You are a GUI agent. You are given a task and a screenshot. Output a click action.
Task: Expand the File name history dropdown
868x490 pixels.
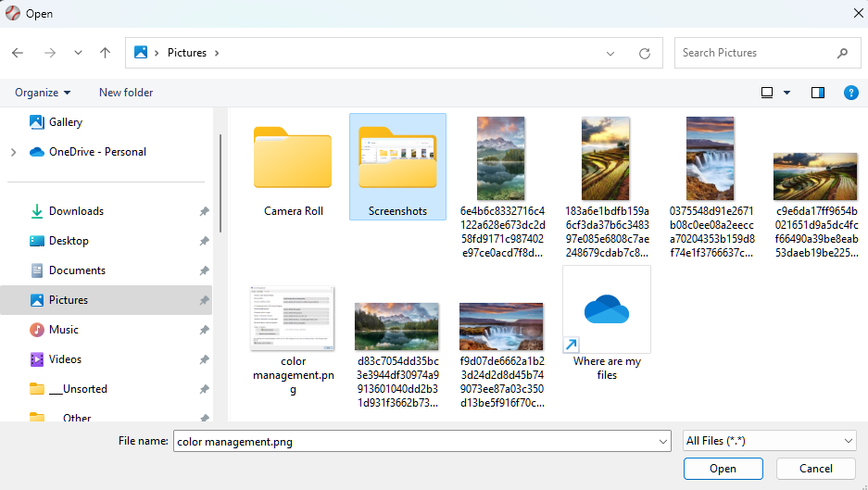(661, 442)
